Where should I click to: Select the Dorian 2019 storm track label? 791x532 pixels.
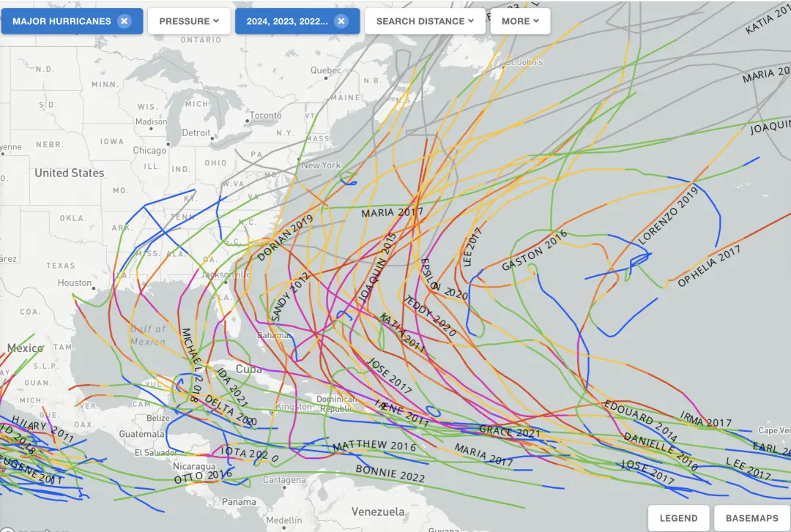click(286, 238)
